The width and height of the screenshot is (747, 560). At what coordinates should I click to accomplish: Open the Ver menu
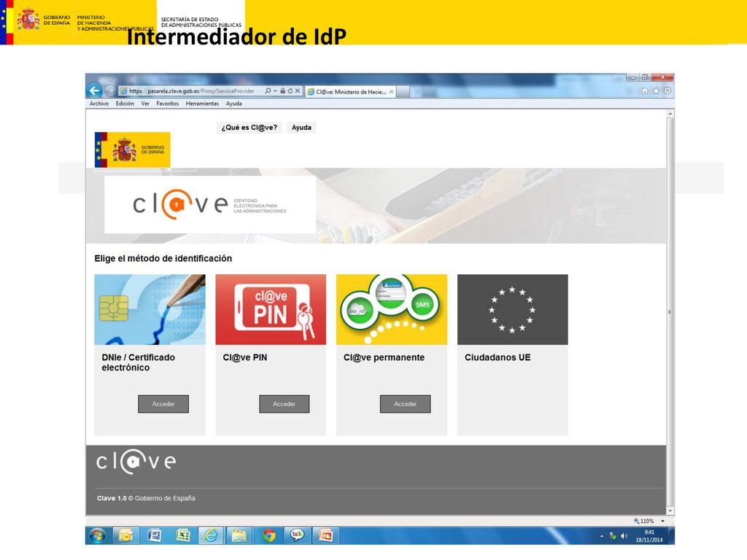145,104
